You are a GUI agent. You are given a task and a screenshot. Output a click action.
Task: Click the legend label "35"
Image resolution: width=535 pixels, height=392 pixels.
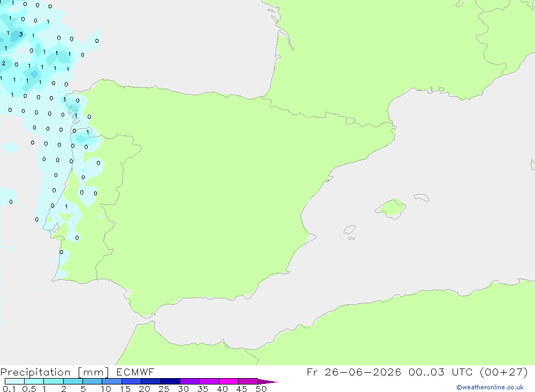[203, 389]
